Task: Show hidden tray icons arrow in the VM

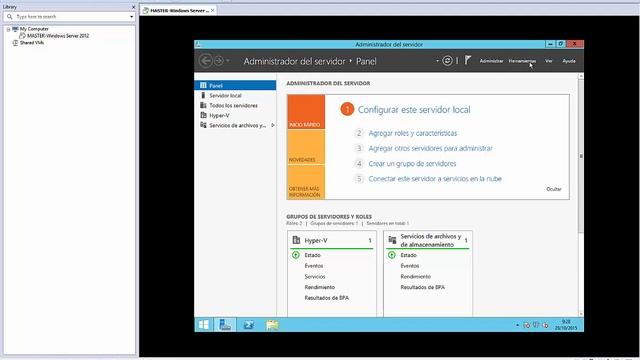Action: (517, 325)
